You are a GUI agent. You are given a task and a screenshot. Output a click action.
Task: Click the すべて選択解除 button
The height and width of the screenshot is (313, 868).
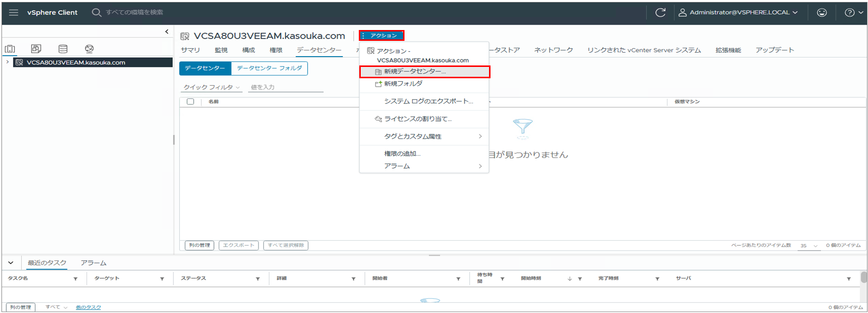[x=286, y=245]
